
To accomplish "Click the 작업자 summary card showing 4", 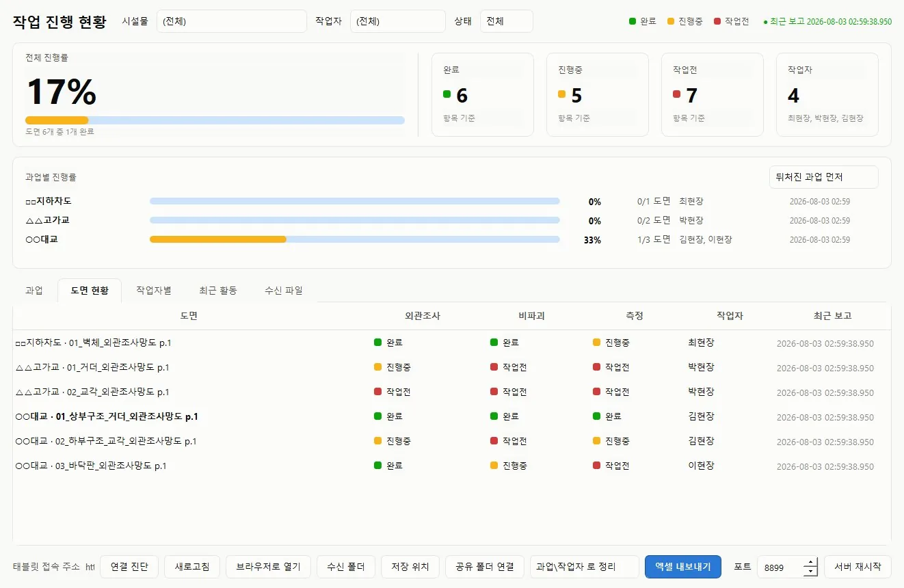I will coord(827,94).
